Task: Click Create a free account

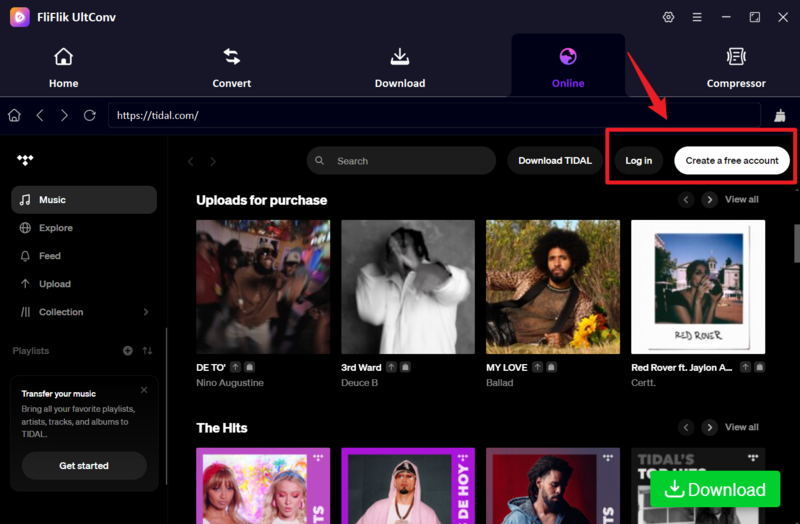Action: coord(732,161)
